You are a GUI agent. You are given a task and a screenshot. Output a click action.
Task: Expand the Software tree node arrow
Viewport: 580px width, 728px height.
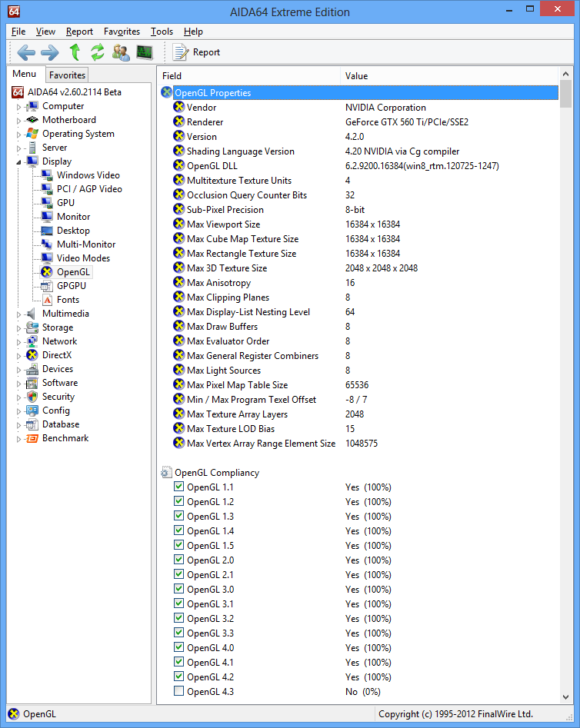tap(18, 384)
